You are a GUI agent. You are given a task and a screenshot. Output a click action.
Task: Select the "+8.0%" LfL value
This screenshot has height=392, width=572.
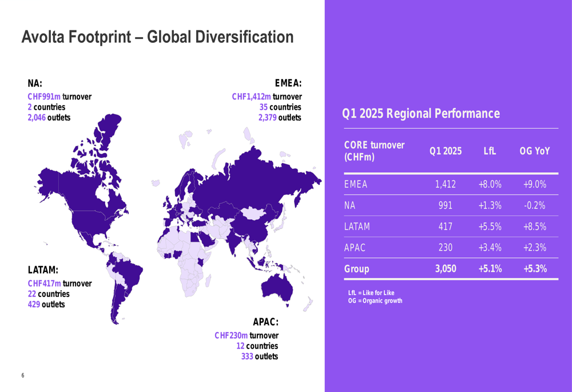pyautogui.click(x=490, y=184)
